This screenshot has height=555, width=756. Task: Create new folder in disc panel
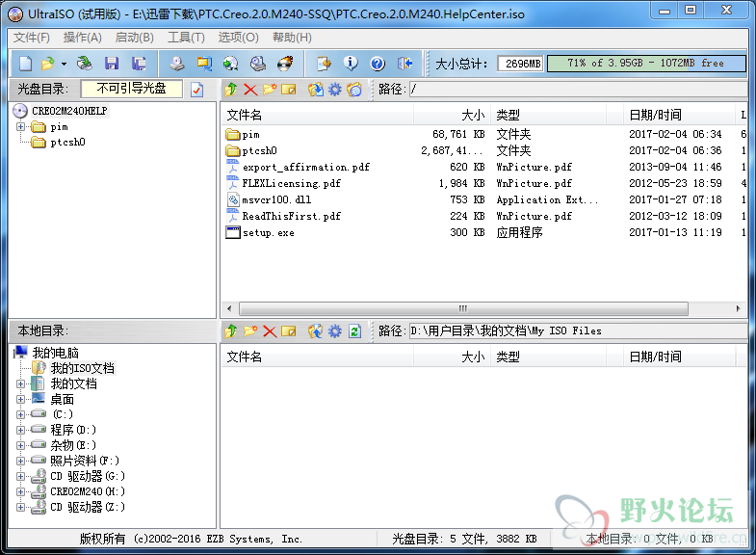tap(270, 90)
